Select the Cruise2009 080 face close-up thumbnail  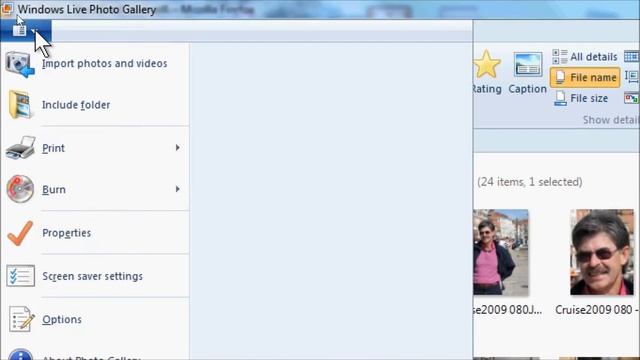[602, 252]
